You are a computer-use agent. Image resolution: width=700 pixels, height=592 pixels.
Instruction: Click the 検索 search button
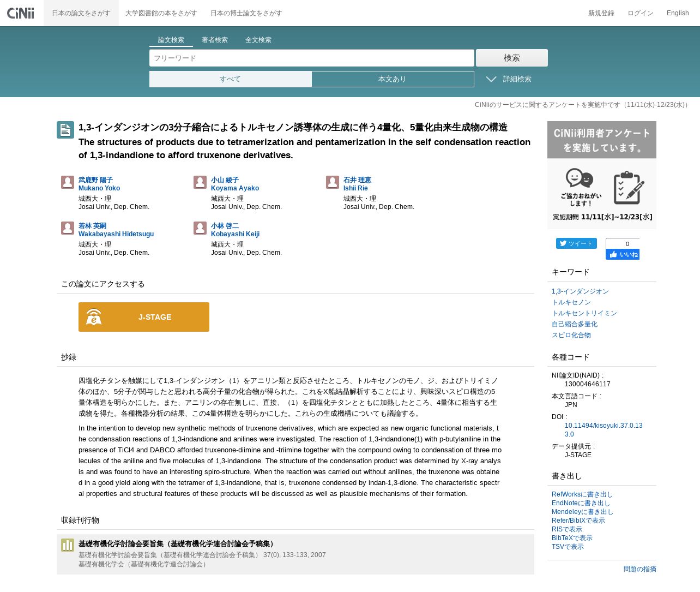tap(512, 58)
